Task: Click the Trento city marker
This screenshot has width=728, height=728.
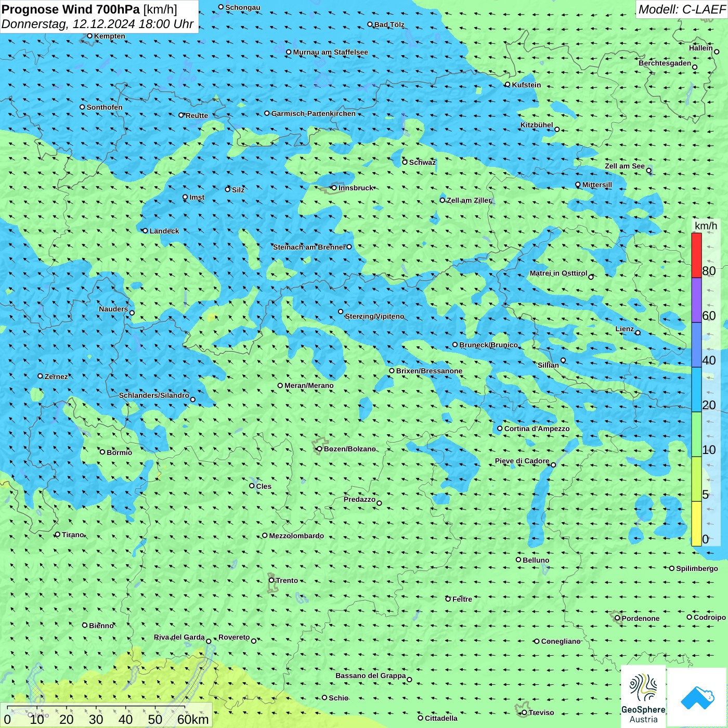Action: click(271, 580)
